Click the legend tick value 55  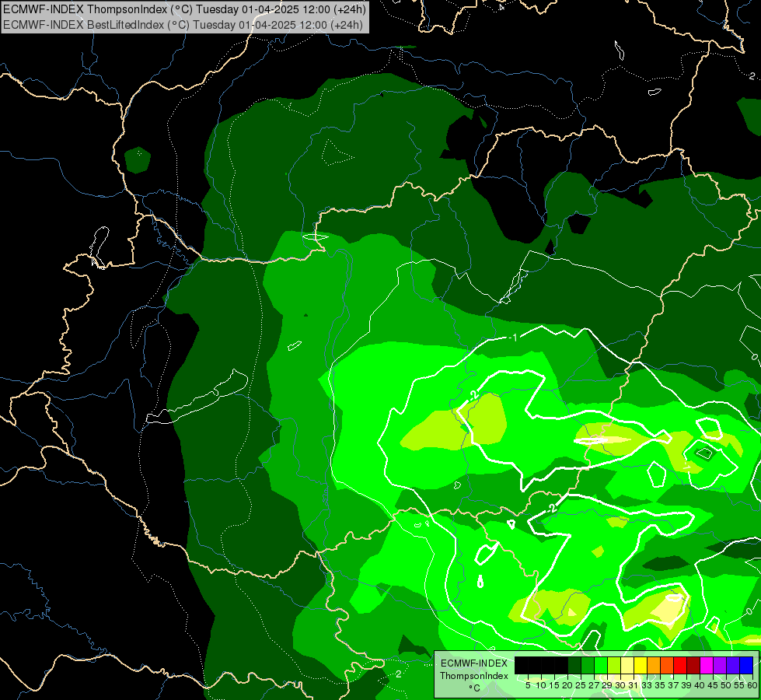click(x=739, y=685)
